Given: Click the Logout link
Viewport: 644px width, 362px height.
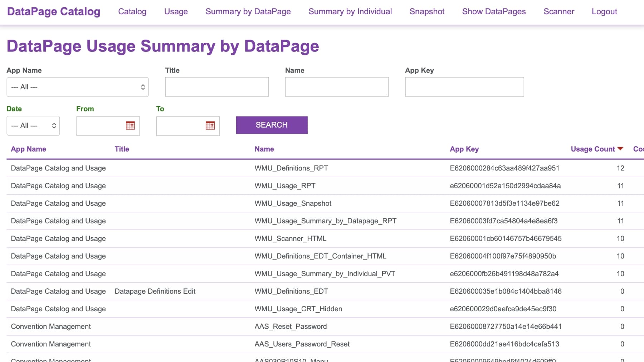Looking at the screenshot, I should pos(604,11).
